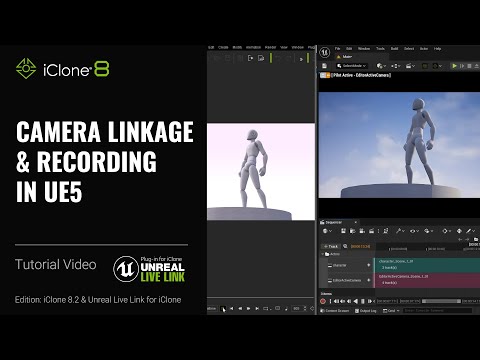The height and width of the screenshot is (360, 480).
Task: Switch to the Sequencer tab
Action: 333,222
